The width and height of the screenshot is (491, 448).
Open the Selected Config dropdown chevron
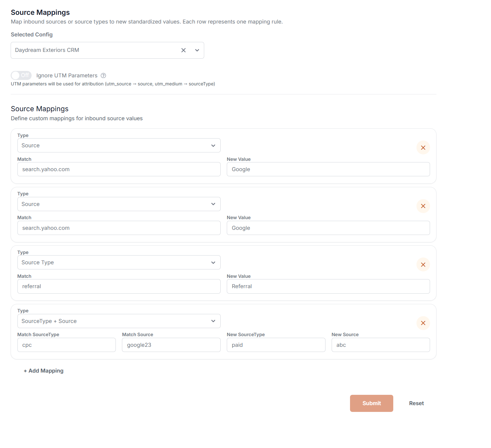tap(197, 50)
